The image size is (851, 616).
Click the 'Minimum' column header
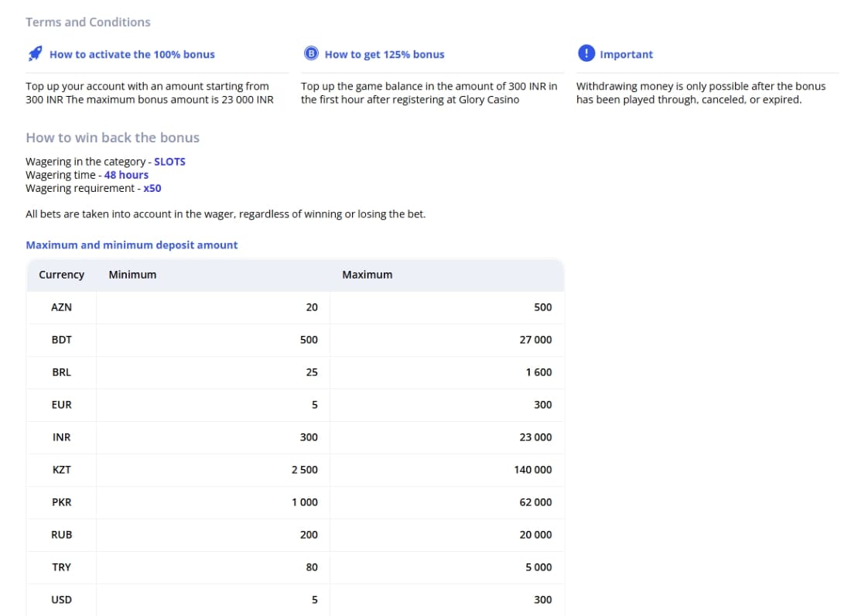pos(132,275)
